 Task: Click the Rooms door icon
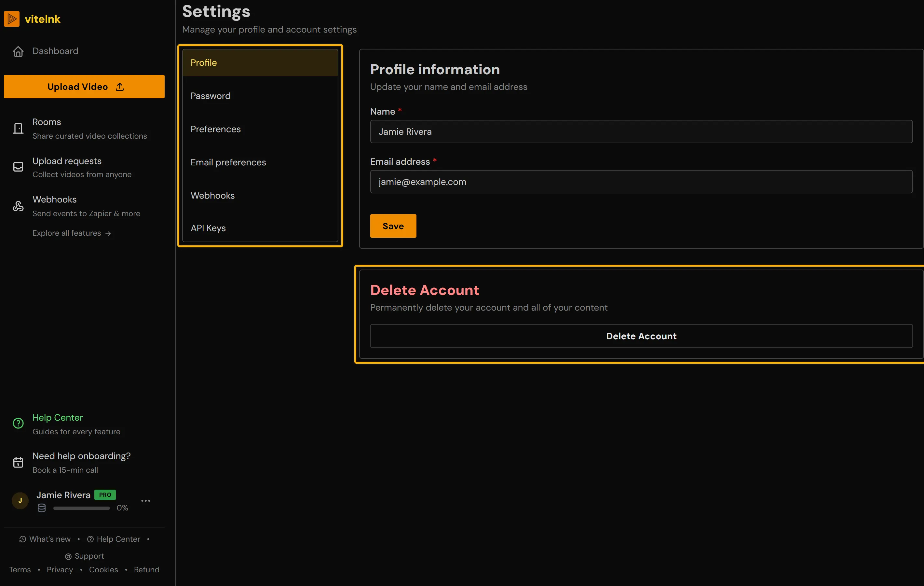pyautogui.click(x=18, y=128)
